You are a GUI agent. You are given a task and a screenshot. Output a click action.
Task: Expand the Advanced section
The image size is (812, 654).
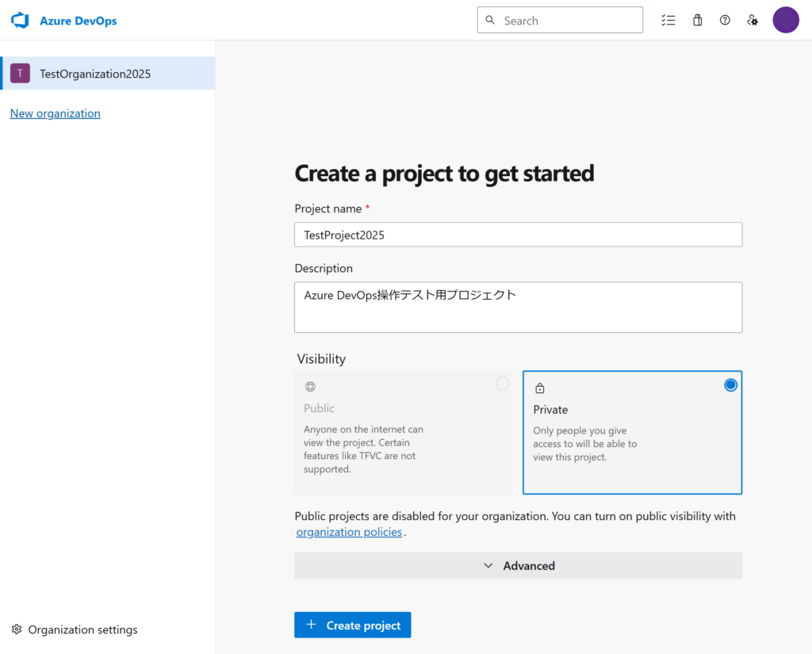(x=518, y=565)
